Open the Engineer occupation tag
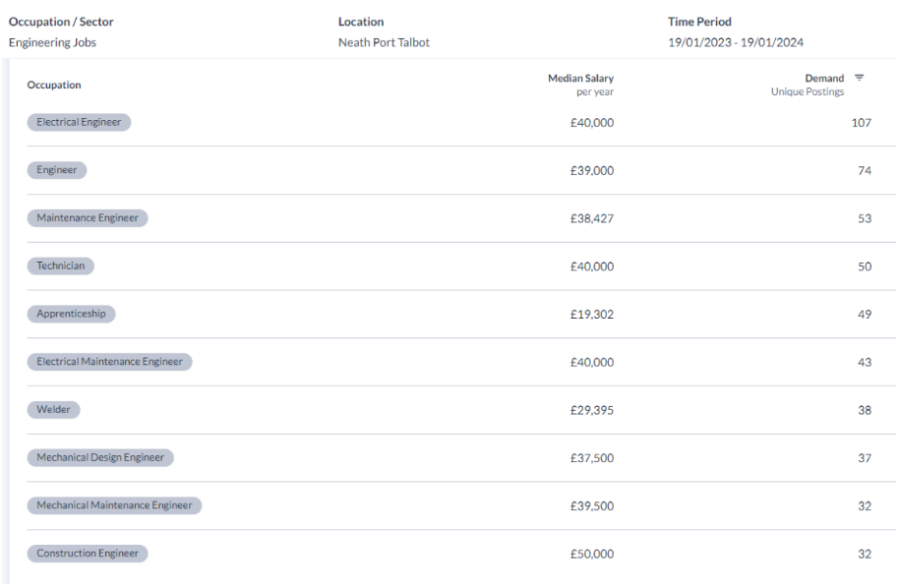Viewport: 898px width, 588px height. click(x=57, y=170)
